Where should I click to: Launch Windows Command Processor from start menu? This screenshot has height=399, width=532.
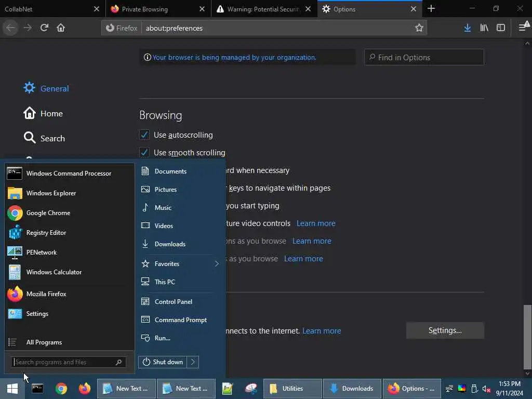pyautogui.click(x=69, y=174)
